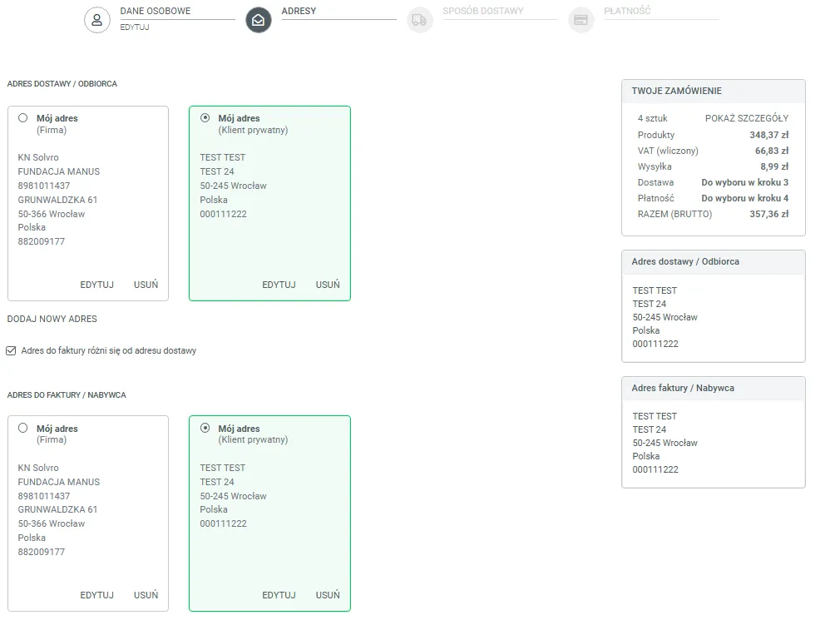
Task: Click Edytuj under Dane osobowe
Action: (135, 27)
